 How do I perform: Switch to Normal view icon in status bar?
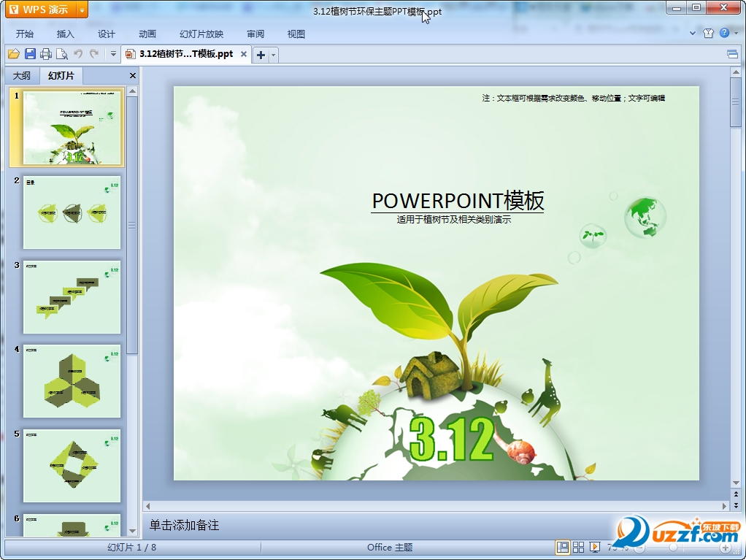pyautogui.click(x=562, y=548)
